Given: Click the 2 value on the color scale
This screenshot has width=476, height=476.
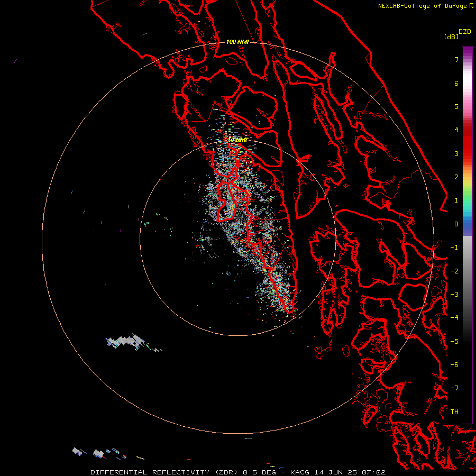Looking at the screenshot, I should tap(456, 177).
